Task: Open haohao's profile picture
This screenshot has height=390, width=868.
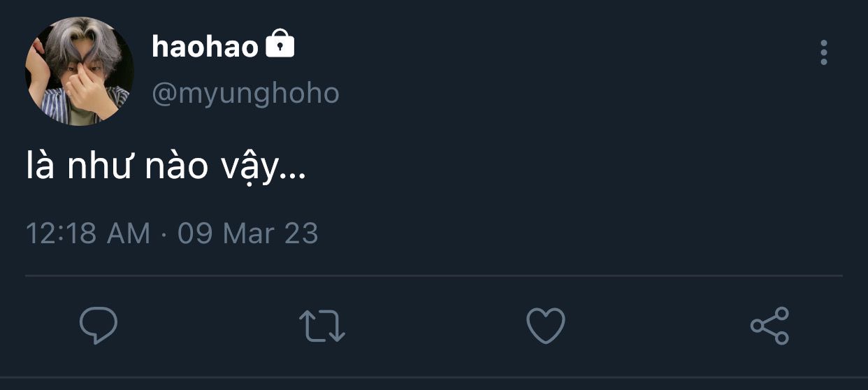Action: point(79,71)
